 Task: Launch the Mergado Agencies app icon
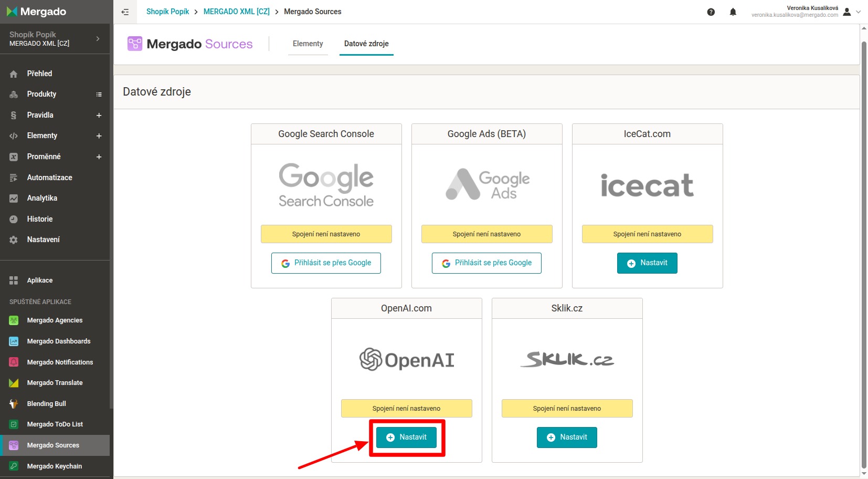14,320
